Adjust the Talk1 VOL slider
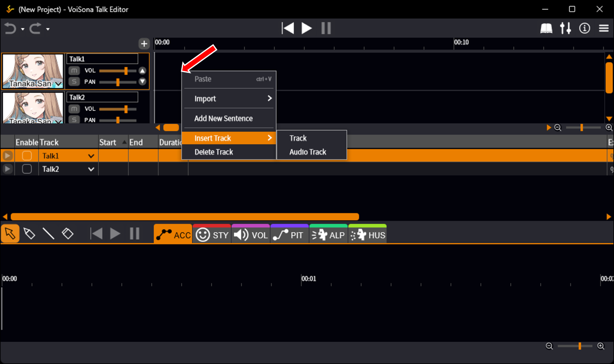Image resolution: width=614 pixels, height=364 pixels. click(118, 70)
